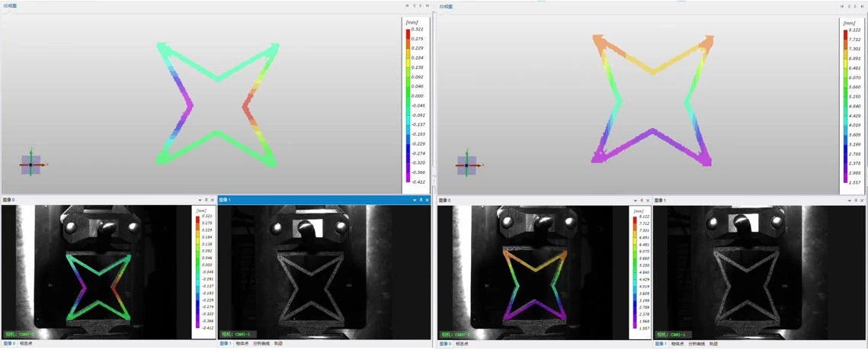Viewport: 868px width, 350px height.
Task: Jump to first frame in right 3D view
Action: pyautogui.click(x=842, y=6)
